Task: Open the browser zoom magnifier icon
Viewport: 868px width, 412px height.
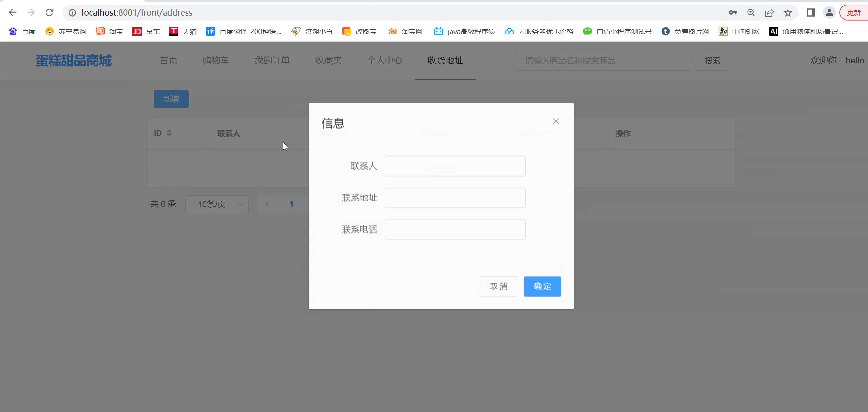Action: [751, 12]
